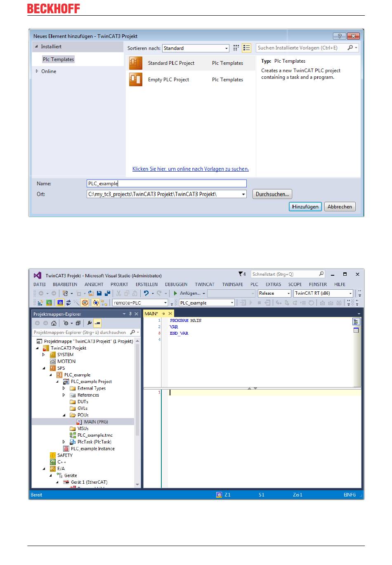
Task: Open the Release configuration dropdown
Action: tap(274, 293)
